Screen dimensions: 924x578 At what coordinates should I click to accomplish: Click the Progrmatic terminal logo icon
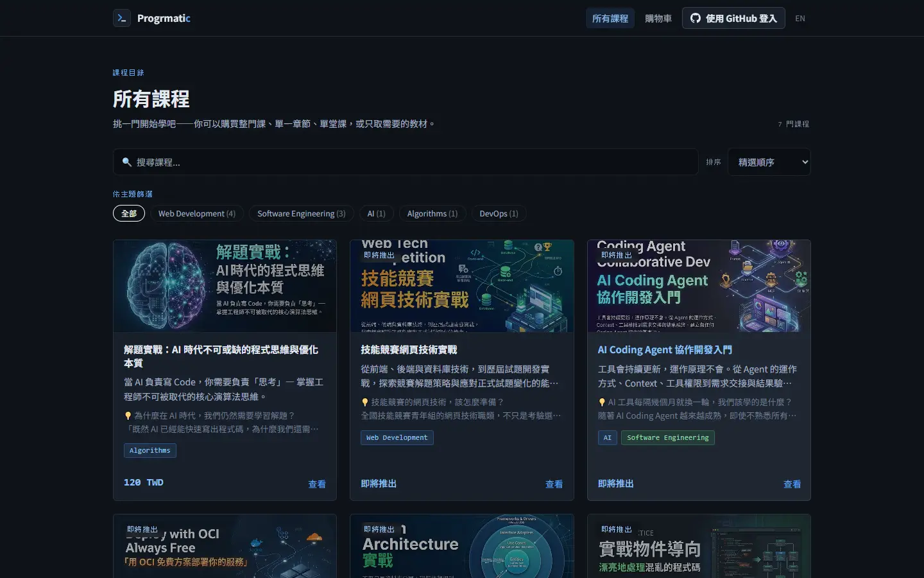(122, 18)
